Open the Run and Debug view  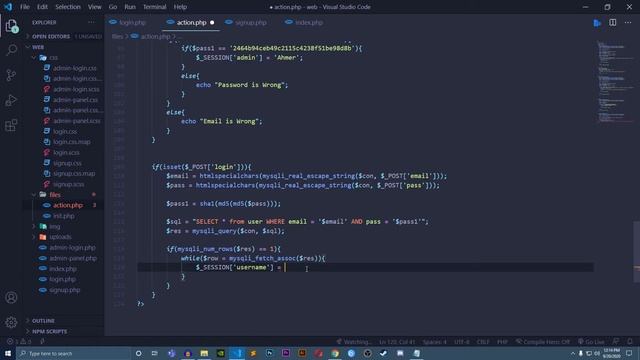pyautogui.click(x=11, y=100)
